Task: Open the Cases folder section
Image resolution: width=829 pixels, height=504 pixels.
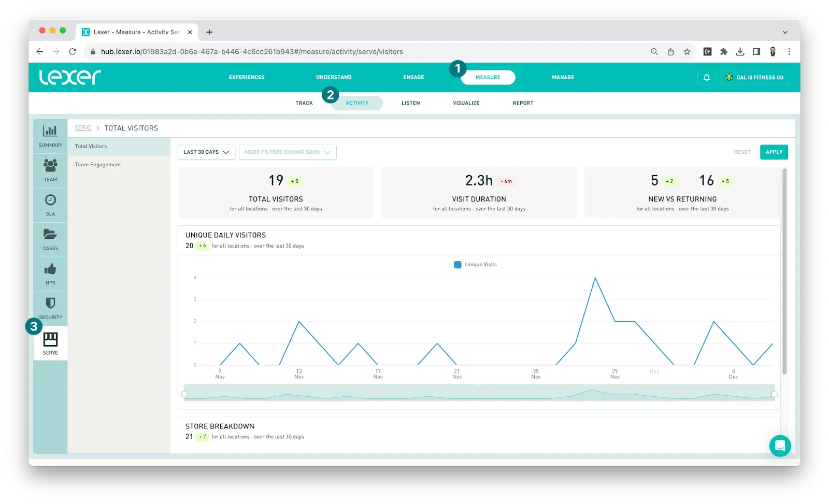Action: coord(50,240)
